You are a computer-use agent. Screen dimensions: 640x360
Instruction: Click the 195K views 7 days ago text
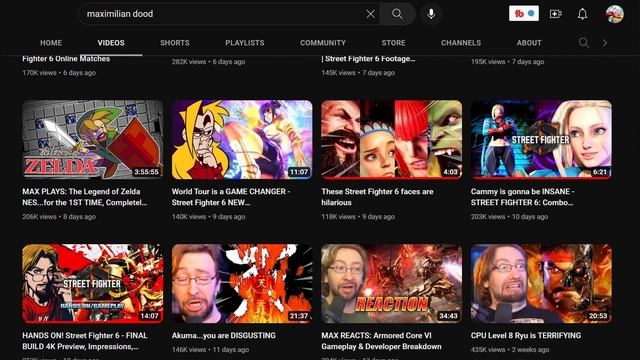pos(507,62)
